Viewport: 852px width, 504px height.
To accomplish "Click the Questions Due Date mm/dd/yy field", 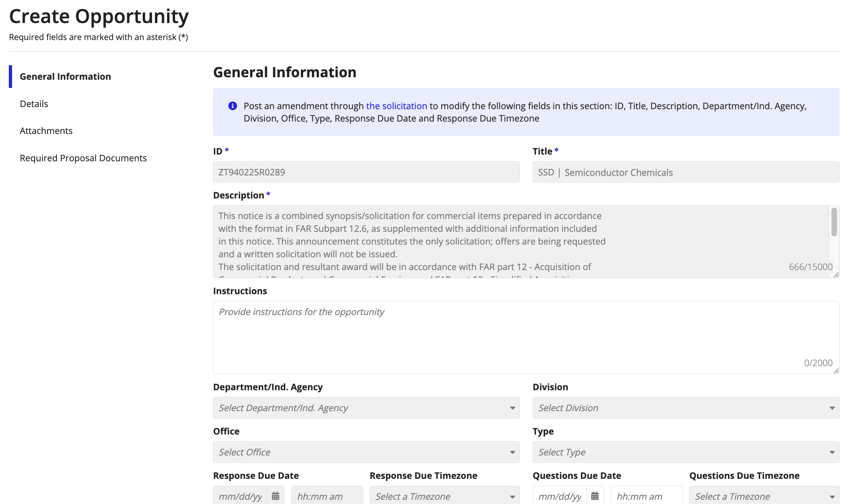I will click(560, 496).
